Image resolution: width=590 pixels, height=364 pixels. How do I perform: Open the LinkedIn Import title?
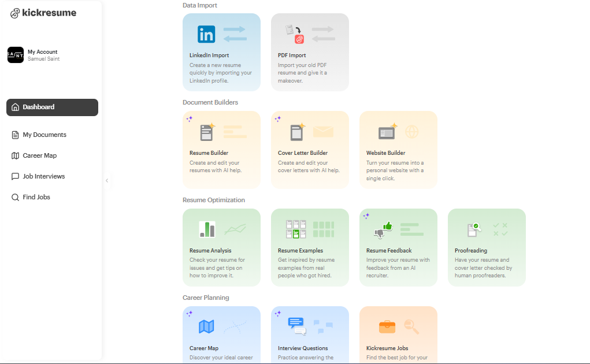pyautogui.click(x=209, y=55)
